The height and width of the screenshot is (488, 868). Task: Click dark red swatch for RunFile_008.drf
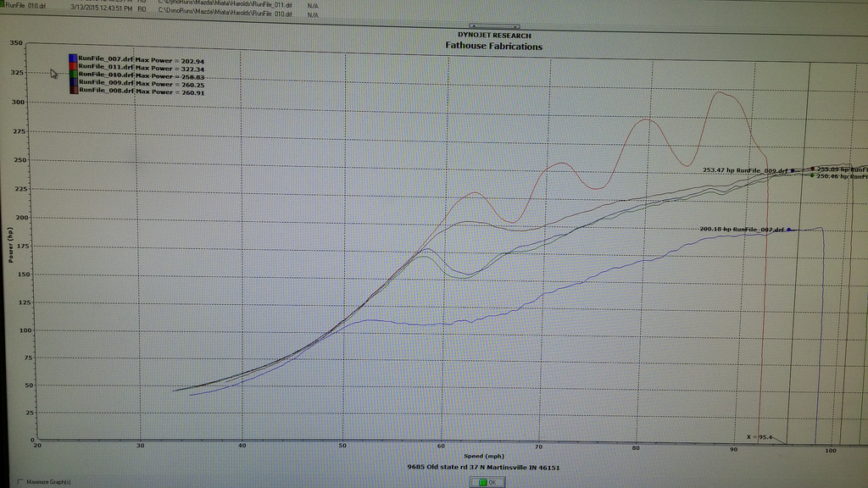pos(74,90)
